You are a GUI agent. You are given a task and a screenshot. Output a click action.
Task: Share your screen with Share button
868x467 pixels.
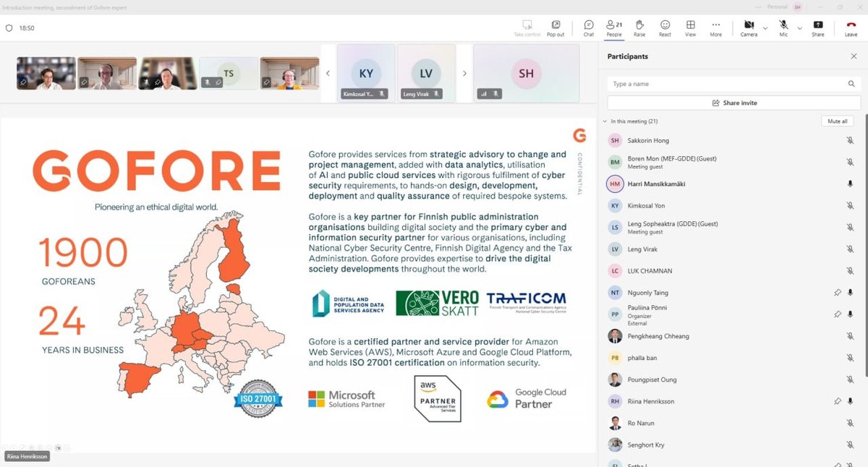click(817, 27)
